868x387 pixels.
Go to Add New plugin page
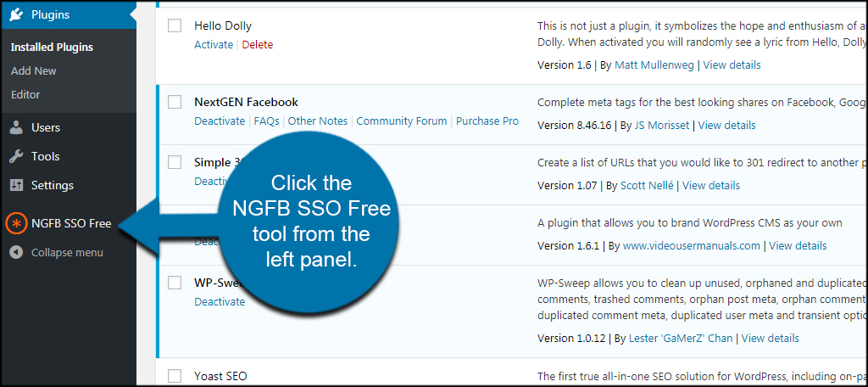point(34,71)
